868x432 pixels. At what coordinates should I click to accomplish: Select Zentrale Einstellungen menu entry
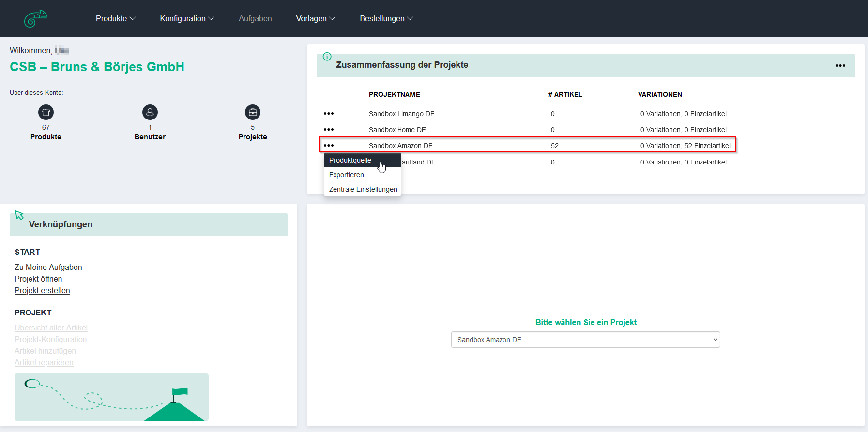(x=363, y=189)
